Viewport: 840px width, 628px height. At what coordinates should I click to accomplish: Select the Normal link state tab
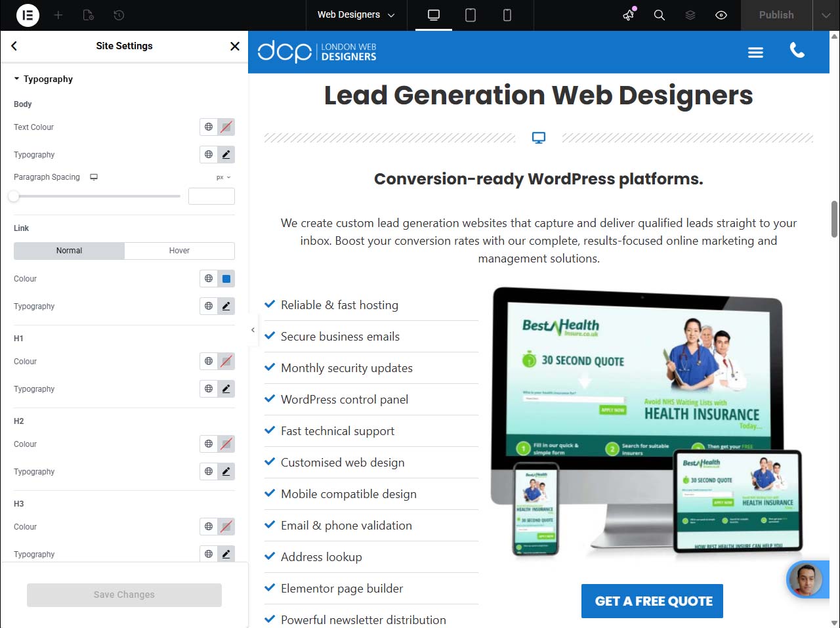(x=69, y=251)
